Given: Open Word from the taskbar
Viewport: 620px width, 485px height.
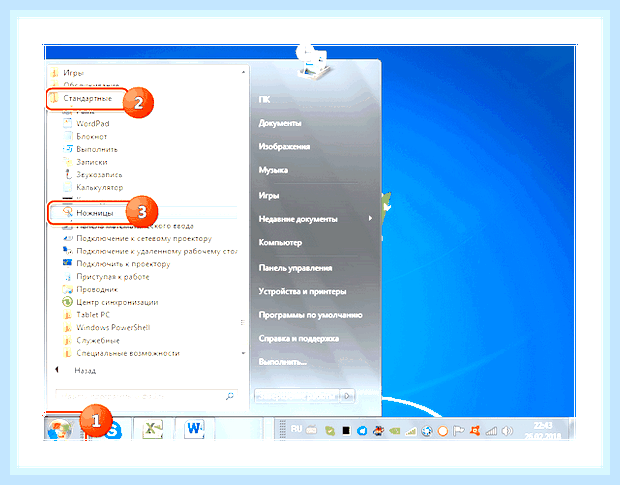Looking at the screenshot, I should (194, 429).
